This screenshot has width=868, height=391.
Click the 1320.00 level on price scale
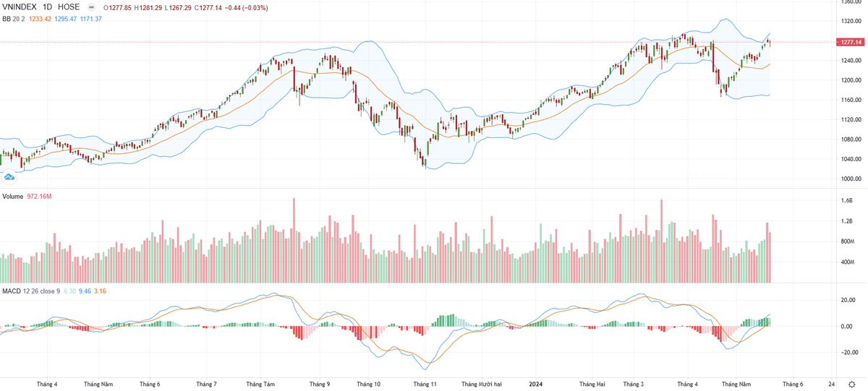click(x=850, y=21)
